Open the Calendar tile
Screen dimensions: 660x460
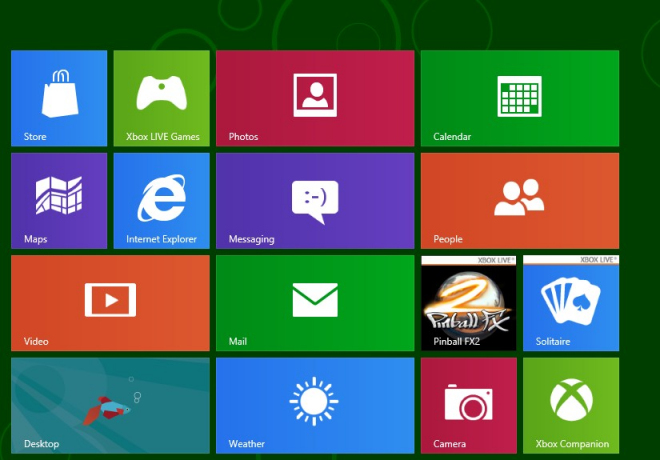coord(520,98)
